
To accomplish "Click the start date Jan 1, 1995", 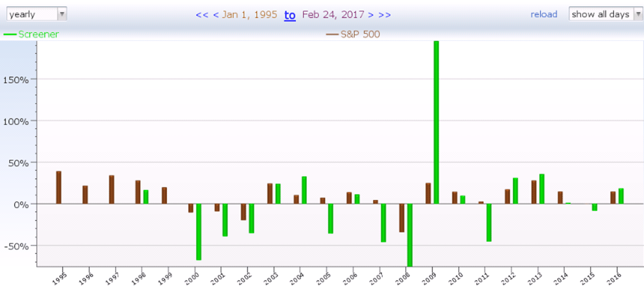I will pyautogui.click(x=249, y=15).
